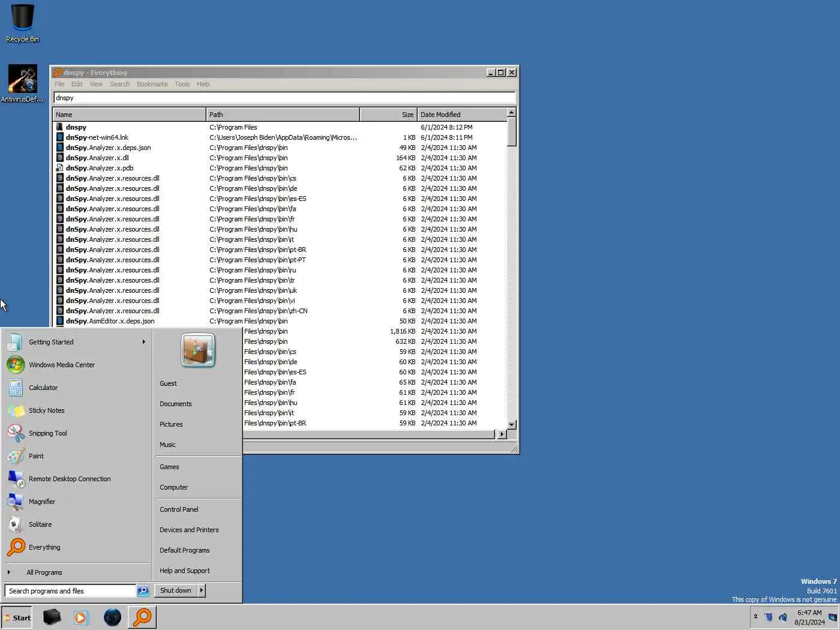Open Control Panel from Start menu
The image size is (840, 630).
pos(179,509)
